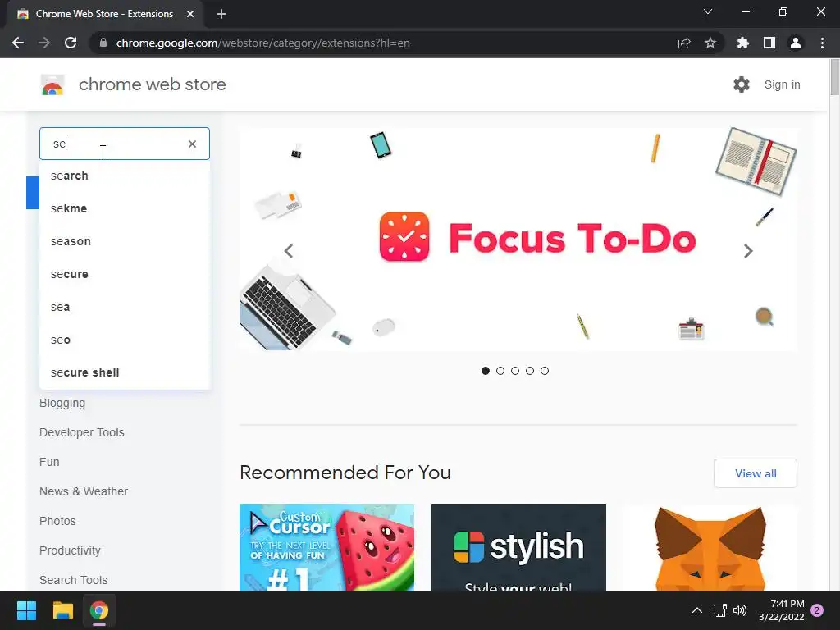Open the Chrome three-dot menu
This screenshot has height=630, width=840.
pyautogui.click(x=822, y=43)
